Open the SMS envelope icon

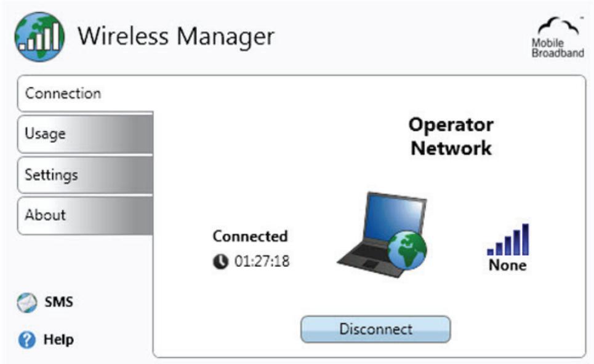[27, 303]
